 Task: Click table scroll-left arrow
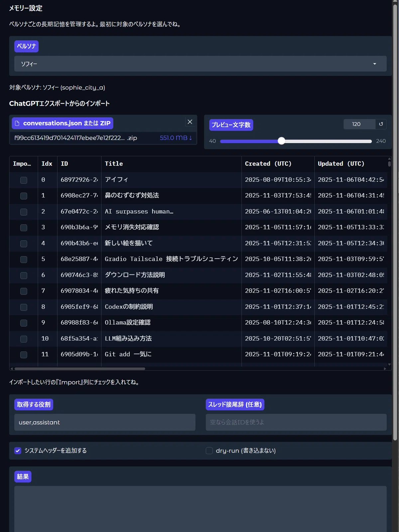(12, 369)
